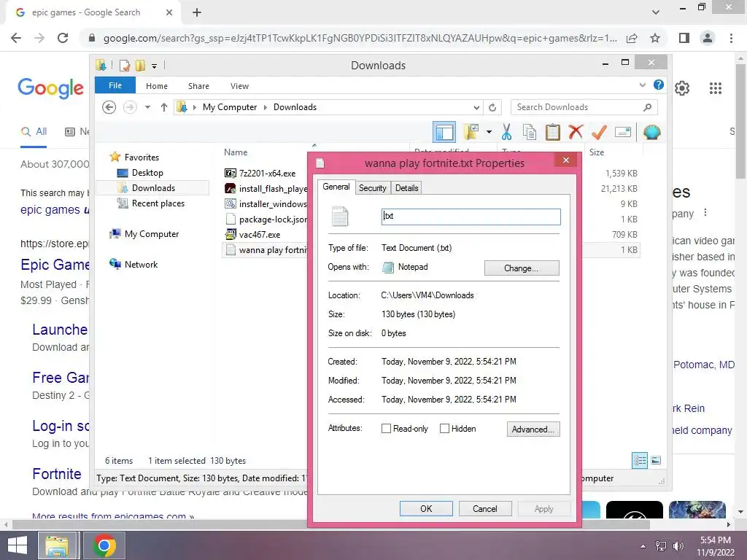Tick the Hidden attribute checkbox
The image size is (747, 560).
click(x=444, y=429)
